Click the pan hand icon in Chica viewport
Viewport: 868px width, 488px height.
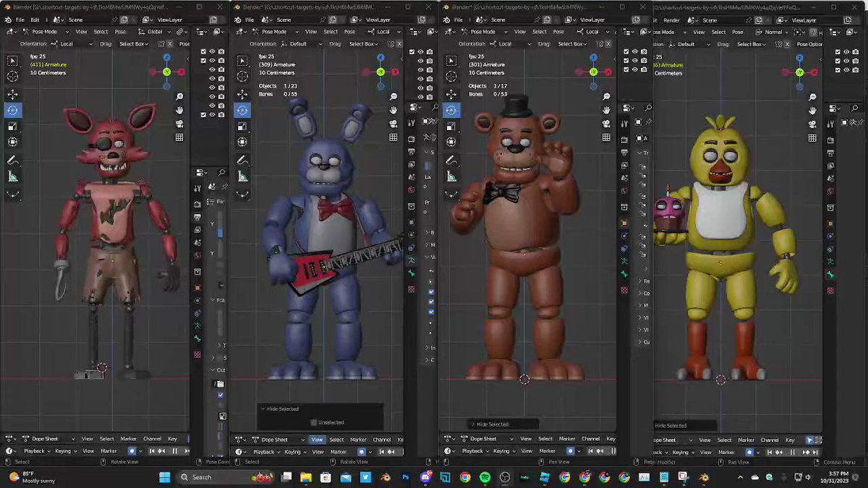click(812, 111)
